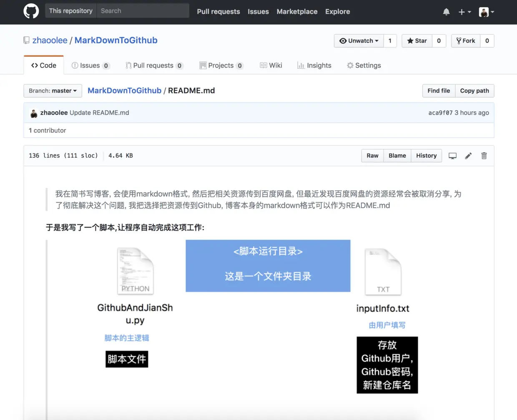Switch file view to Blame mode
The image size is (517, 420).
click(397, 156)
